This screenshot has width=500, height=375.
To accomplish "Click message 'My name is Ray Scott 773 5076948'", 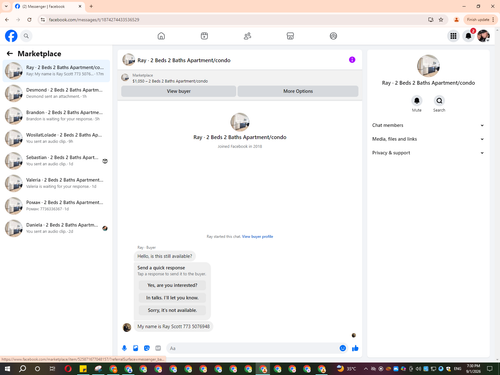I will [174, 326].
